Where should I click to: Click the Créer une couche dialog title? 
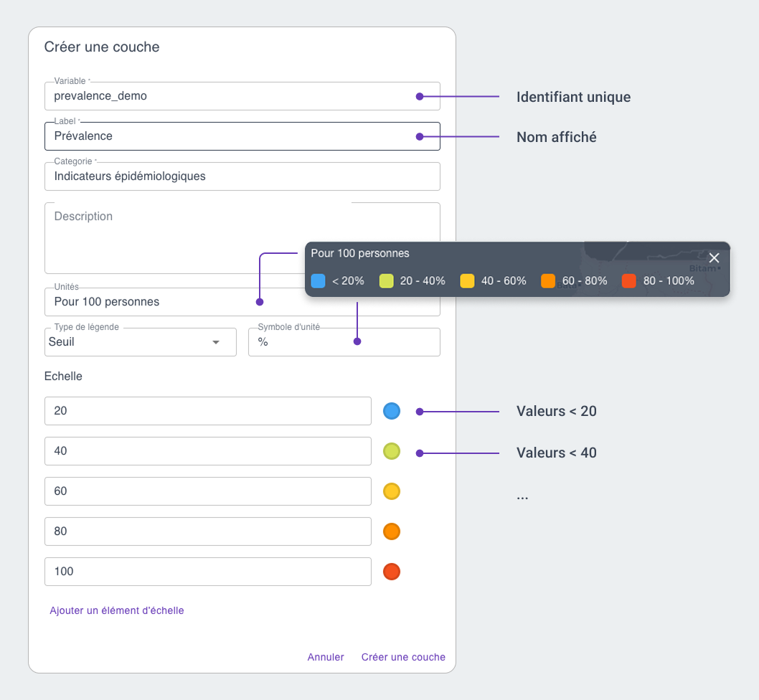pyautogui.click(x=102, y=47)
